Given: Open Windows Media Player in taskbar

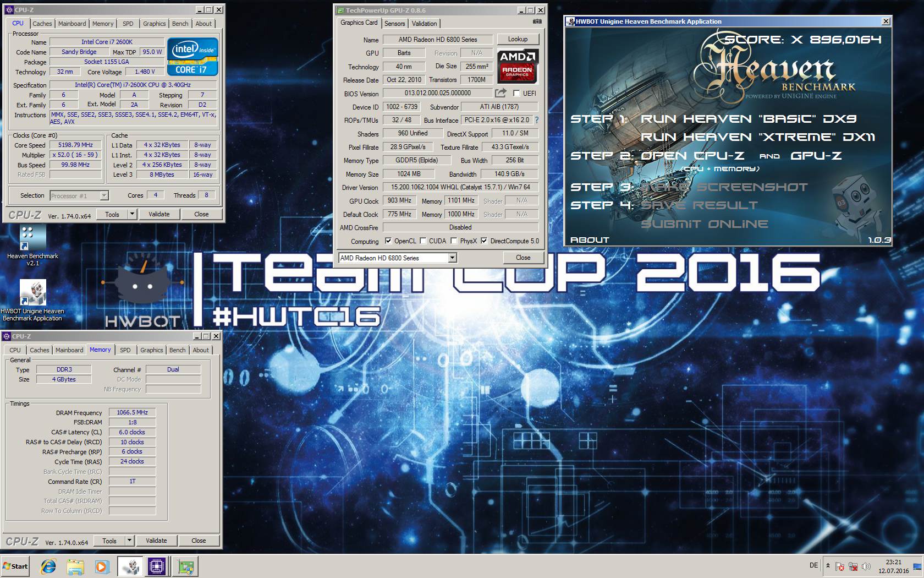Looking at the screenshot, I should 102,566.
